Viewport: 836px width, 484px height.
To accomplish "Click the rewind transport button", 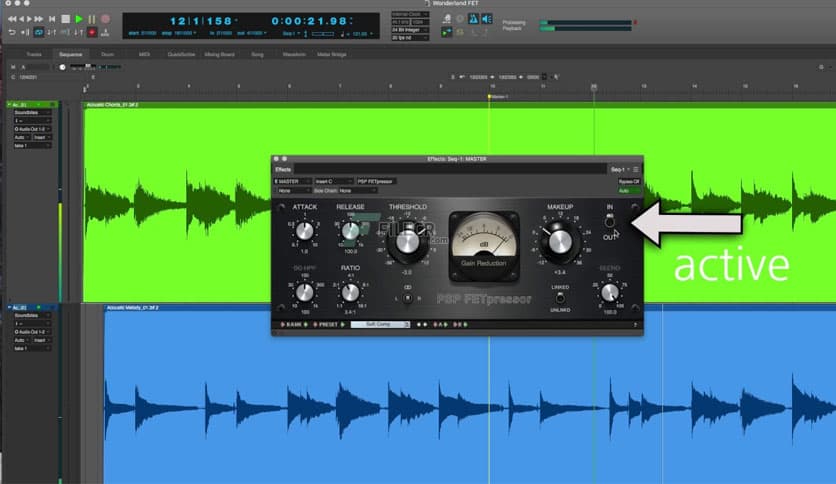I will (x=12, y=19).
